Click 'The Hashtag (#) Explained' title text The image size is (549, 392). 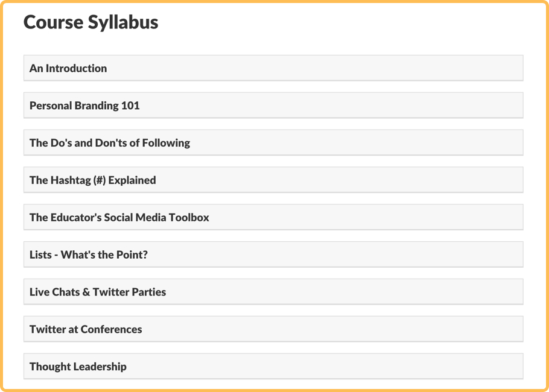93,180
